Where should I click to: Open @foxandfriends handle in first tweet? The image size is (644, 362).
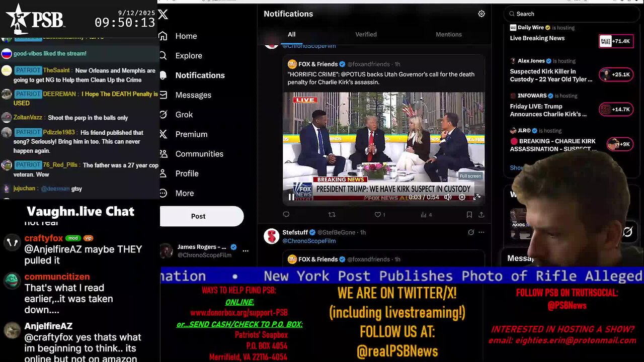coord(369,64)
